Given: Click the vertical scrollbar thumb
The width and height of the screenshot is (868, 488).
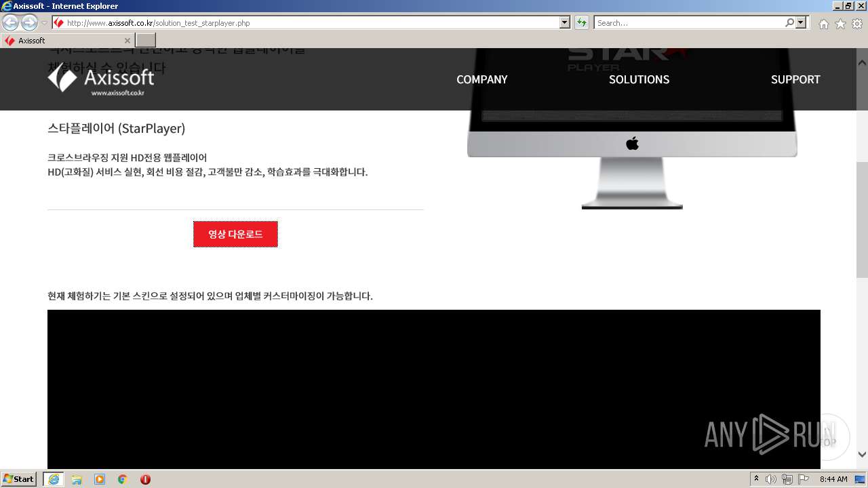Looking at the screenshot, I should pyautogui.click(x=862, y=220).
